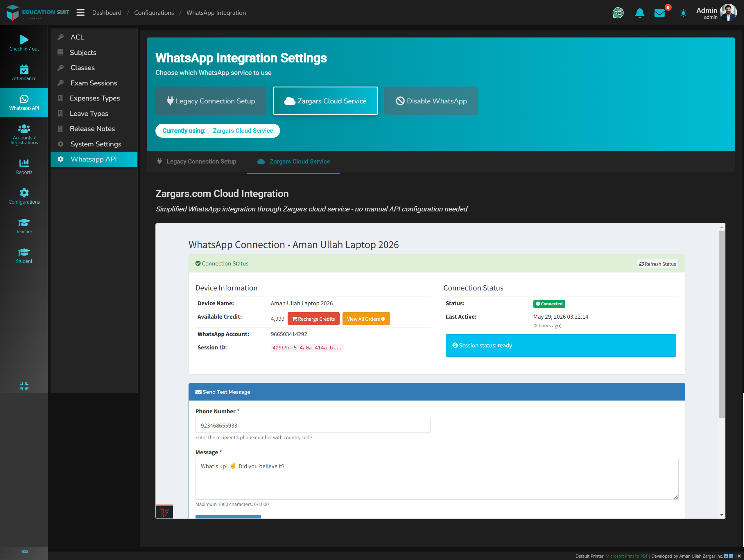Image resolution: width=744 pixels, height=560 pixels.
Task: Open the Attendance calendar icon in sidebar
Action: pos(24,73)
